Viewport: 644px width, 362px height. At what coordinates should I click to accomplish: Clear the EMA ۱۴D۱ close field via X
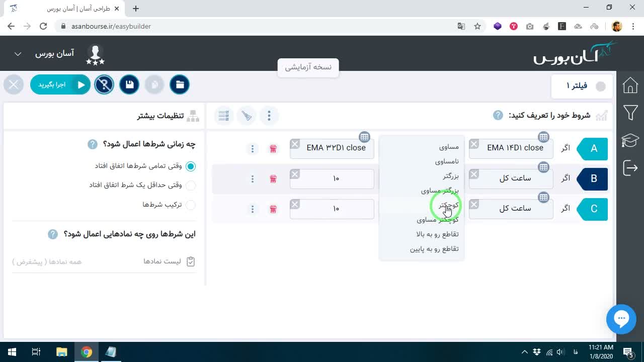tap(474, 144)
